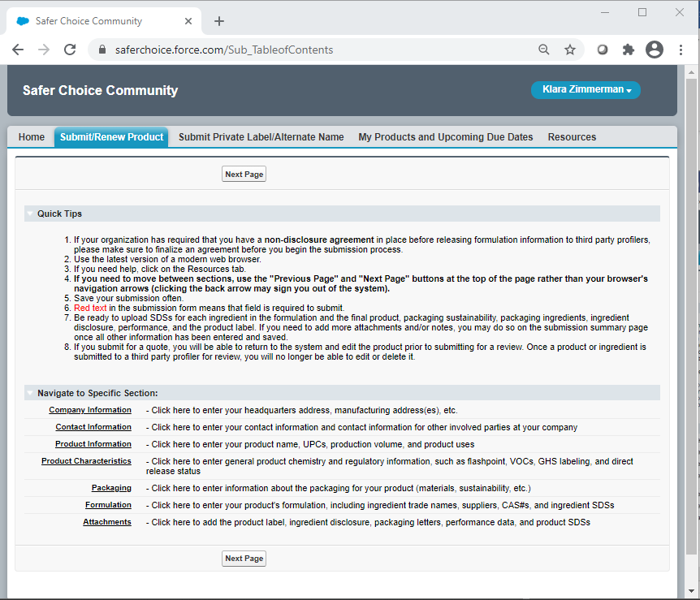700x600 pixels.
Task: Collapse the Navigate to Specific Section panel
Action: (x=30, y=393)
